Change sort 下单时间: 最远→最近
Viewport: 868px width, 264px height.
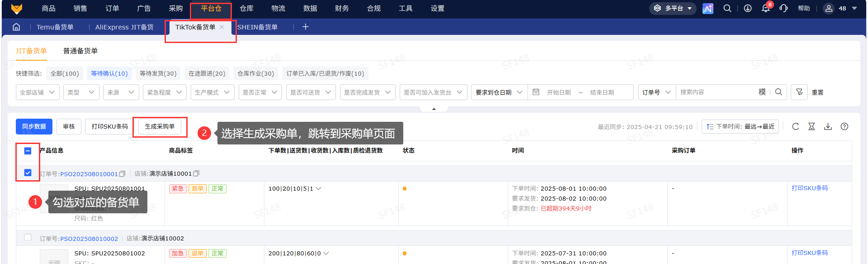tap(741, 126)
